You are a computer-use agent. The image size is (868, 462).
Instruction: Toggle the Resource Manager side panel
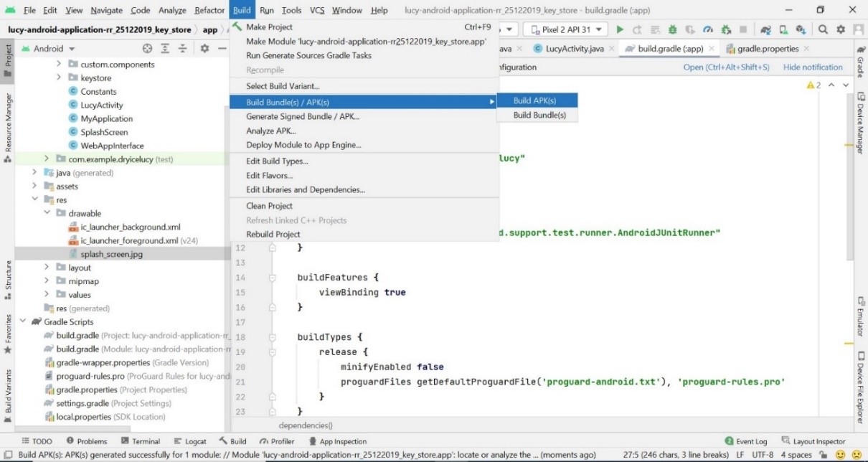click(9, 122)
